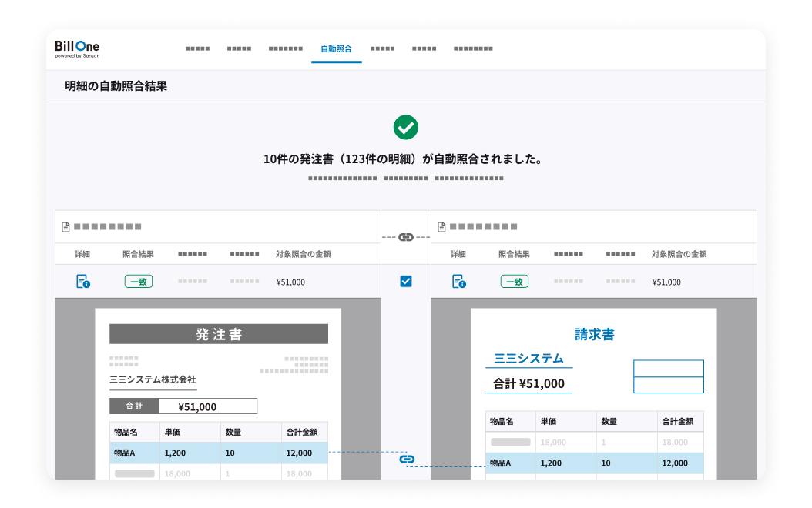Click the left 照合結果 column header

(138, 254)
